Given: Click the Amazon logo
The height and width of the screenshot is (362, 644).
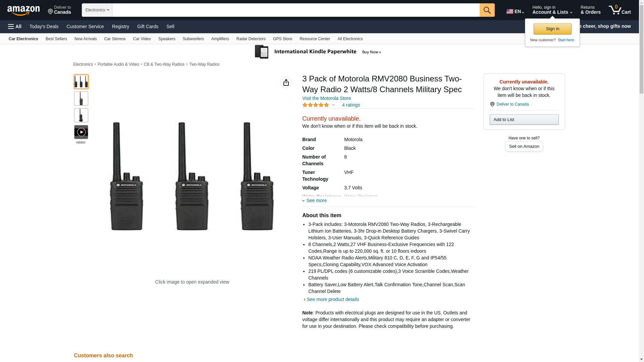Looking at the screenshot, I should [x=23, y=10].
